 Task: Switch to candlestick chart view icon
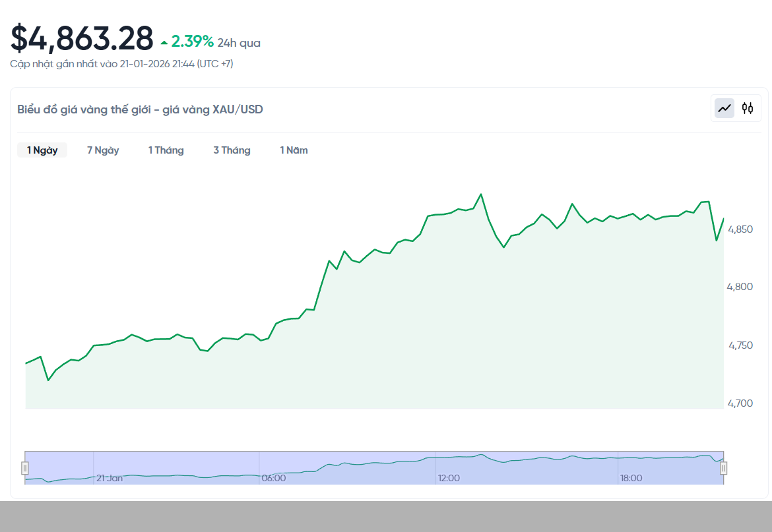(x=747, y=108)
